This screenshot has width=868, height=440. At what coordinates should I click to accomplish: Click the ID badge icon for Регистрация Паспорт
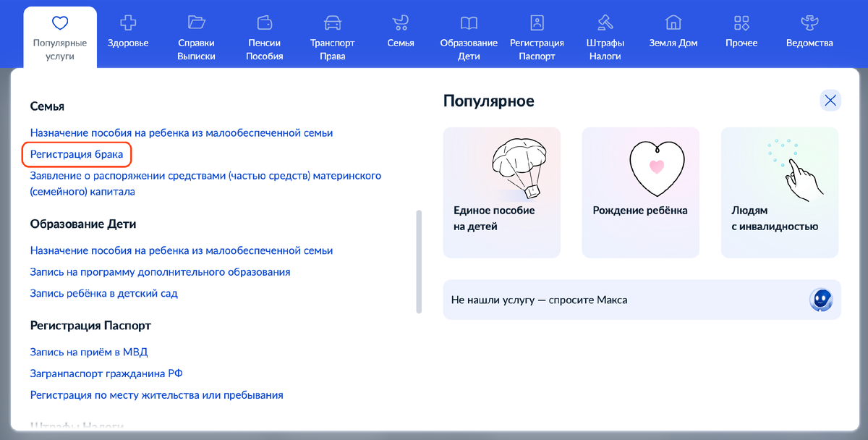coord(536,22)
